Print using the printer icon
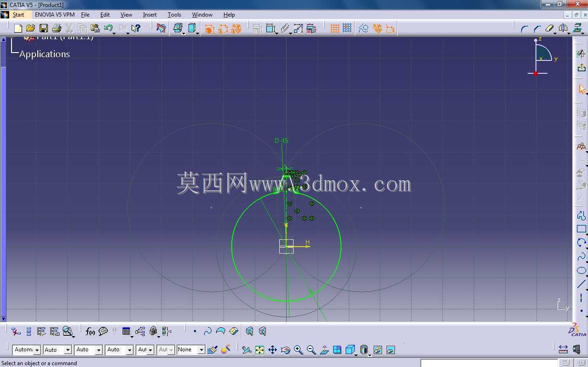The image size is (588, 367). click(56, 29)
